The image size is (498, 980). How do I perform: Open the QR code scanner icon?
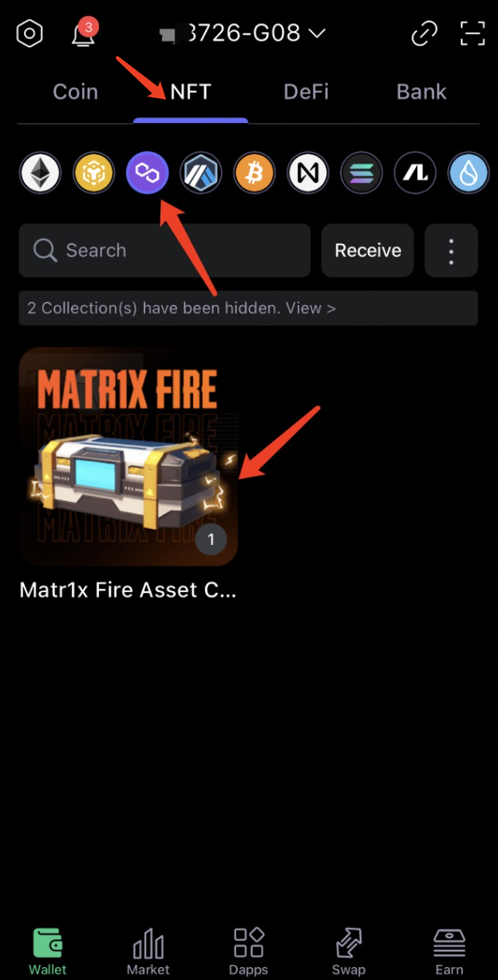472,34
